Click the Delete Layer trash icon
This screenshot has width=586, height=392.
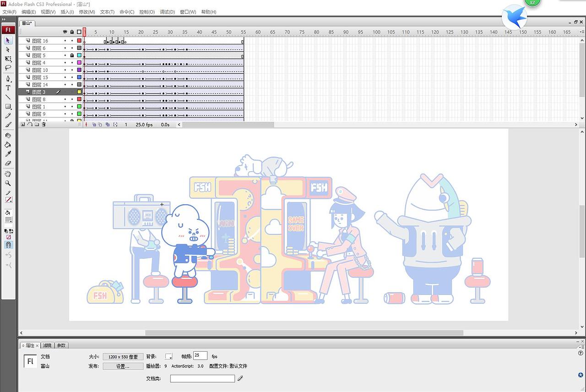point(43,124)
